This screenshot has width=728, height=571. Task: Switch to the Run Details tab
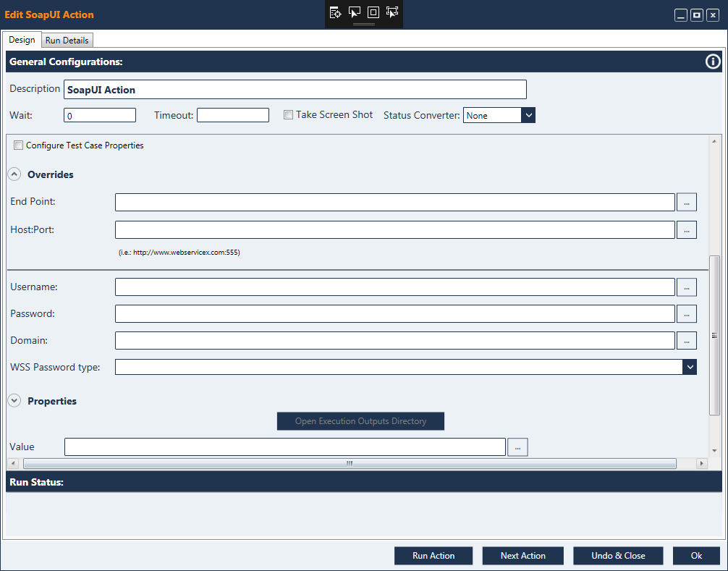point(67,41)
